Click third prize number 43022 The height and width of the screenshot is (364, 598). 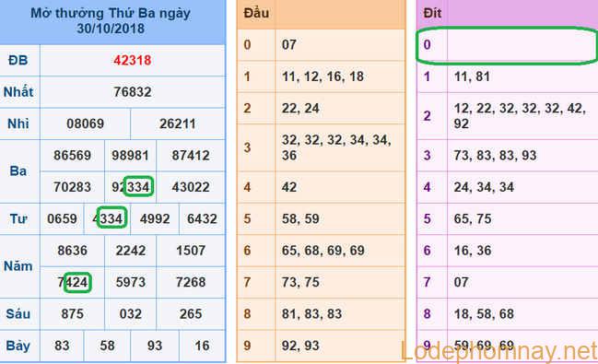(191, 187)
